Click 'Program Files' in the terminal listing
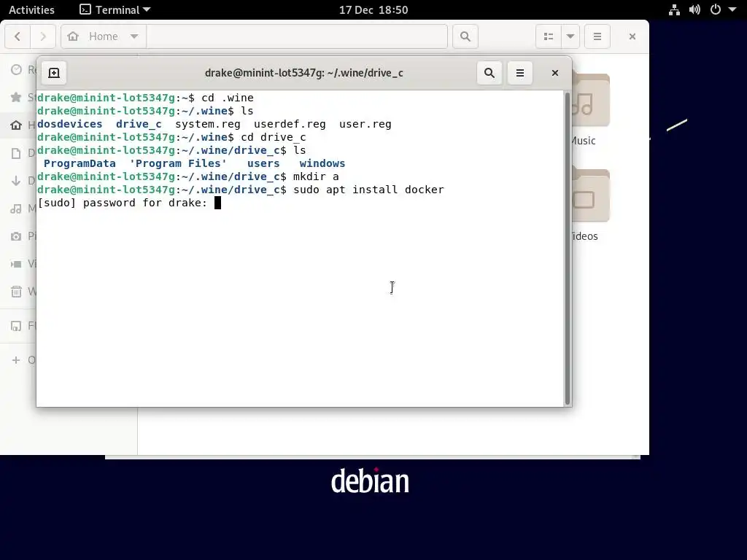This screenshot has height=560, width=747. 178,163
